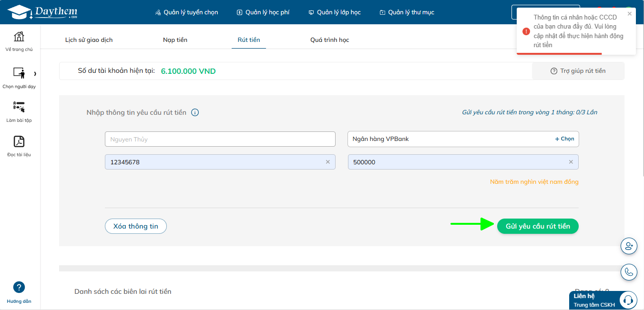Click info icon beside Nhập thông tin
The image size is (644, 310).
pos(195,113)
